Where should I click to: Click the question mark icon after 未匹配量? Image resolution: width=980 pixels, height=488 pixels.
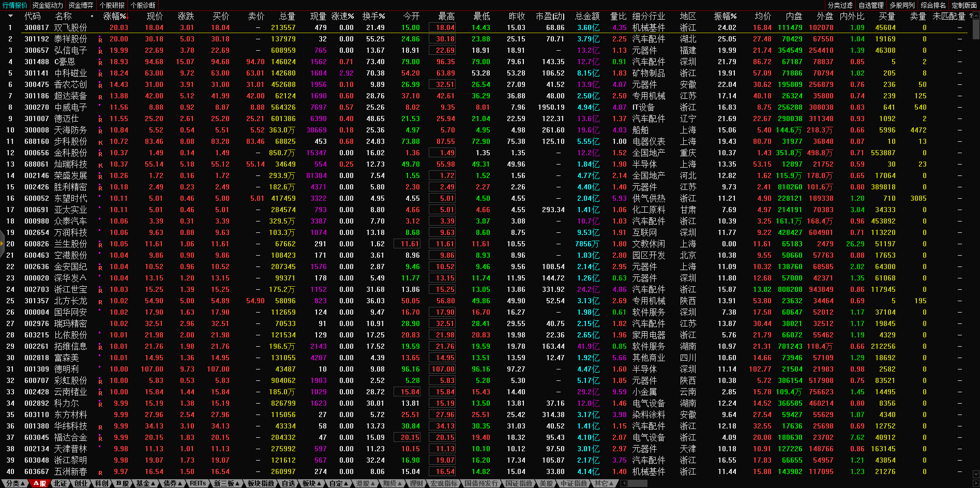tap(971, 17)
